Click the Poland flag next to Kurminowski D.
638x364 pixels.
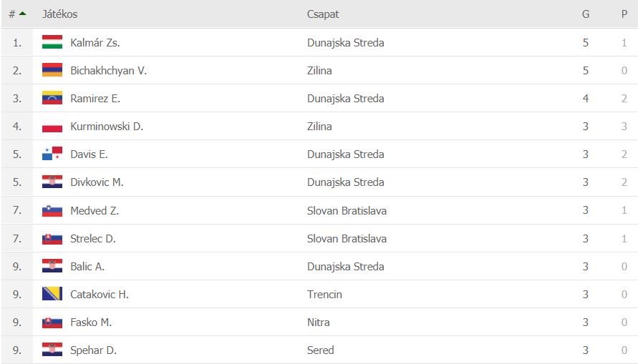point(52,127)
